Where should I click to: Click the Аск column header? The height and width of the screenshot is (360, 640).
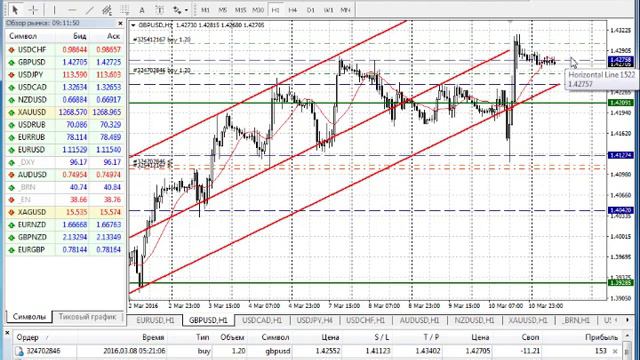(113, 36)
